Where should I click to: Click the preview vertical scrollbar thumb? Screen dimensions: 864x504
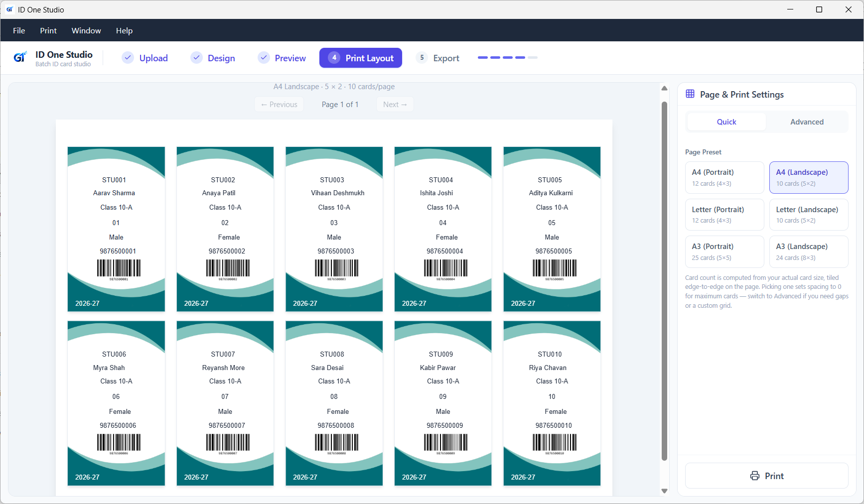tap(664, 281)
